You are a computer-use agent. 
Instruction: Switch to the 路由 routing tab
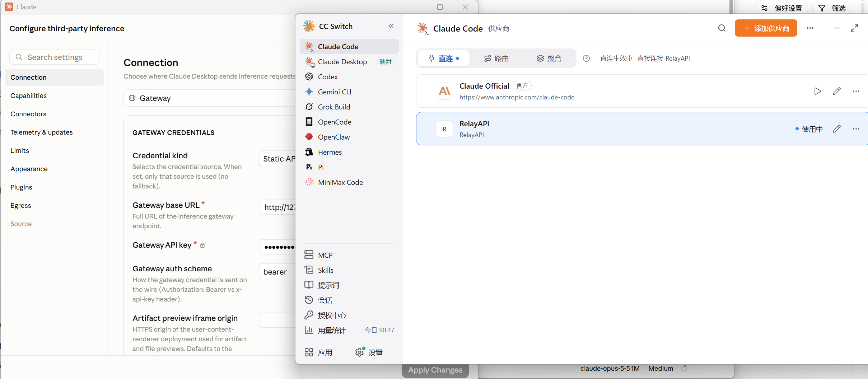click(496, 59)
